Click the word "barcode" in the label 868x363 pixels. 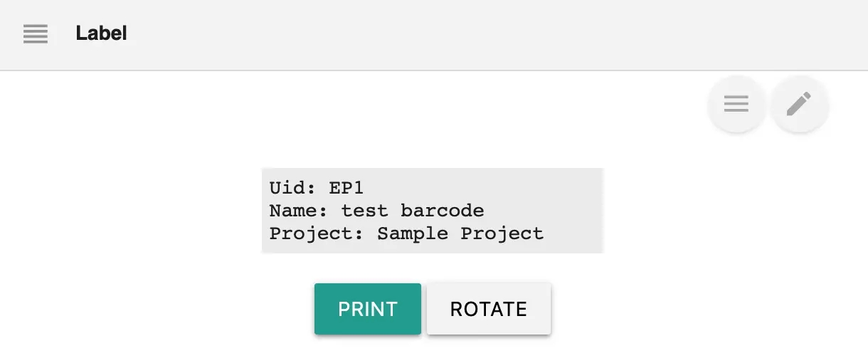(x=442, y=211)
